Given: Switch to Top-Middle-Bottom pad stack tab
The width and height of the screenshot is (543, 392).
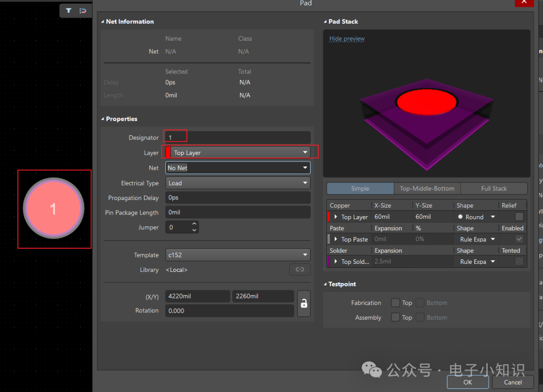Looking at the screenshot, I should pos(427,188).
